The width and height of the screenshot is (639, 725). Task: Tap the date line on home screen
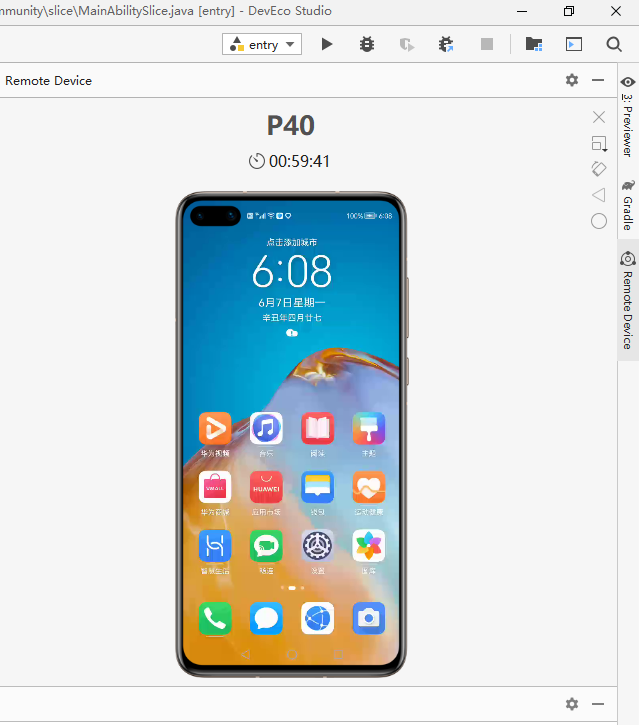tap(292, 302)
